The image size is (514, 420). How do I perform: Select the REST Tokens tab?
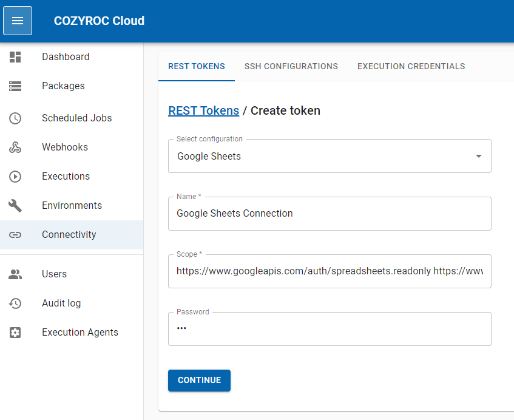(196, 67)
